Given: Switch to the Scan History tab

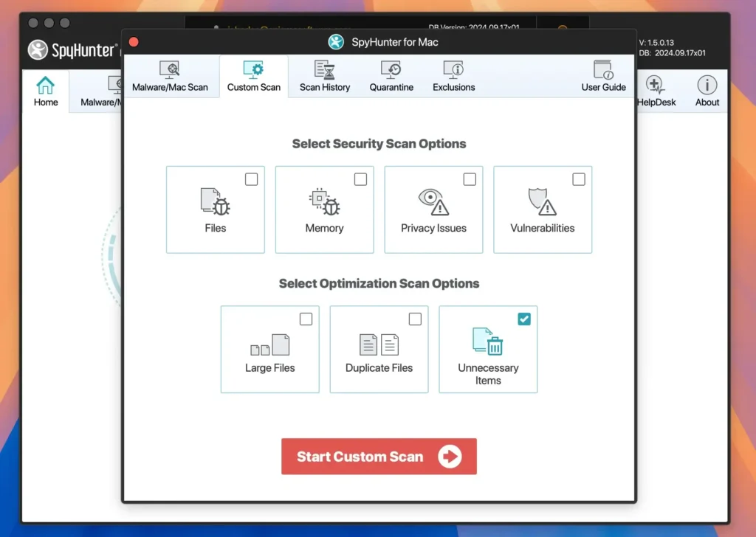Looking at the screenshot, I should click(325, 76).
